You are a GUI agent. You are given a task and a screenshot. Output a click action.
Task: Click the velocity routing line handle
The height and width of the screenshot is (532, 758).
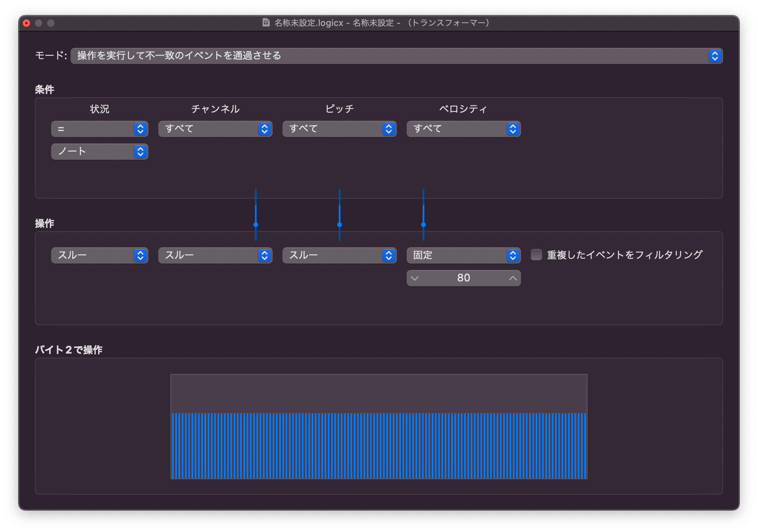coord(423,225)
